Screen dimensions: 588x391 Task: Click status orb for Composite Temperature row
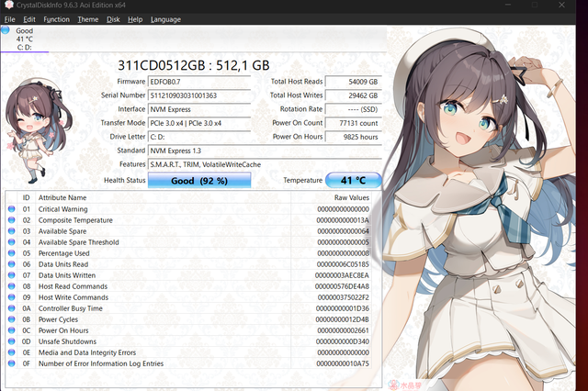(12, 220)
